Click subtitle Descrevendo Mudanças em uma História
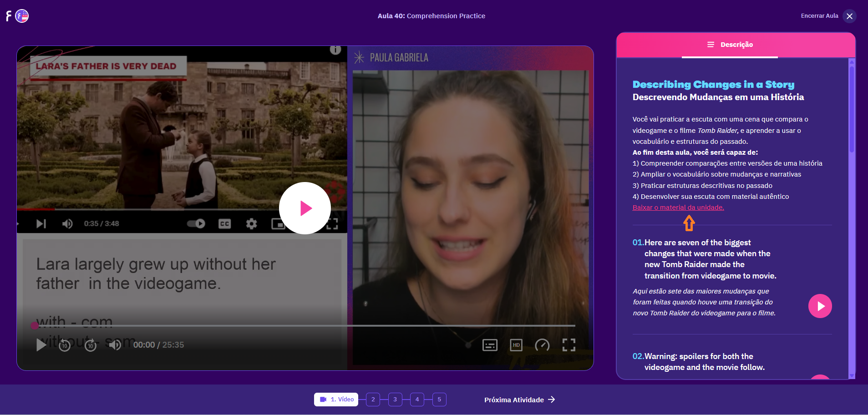Image resolution: width=868 pixels, height=415 pixels. pos(718,97)
